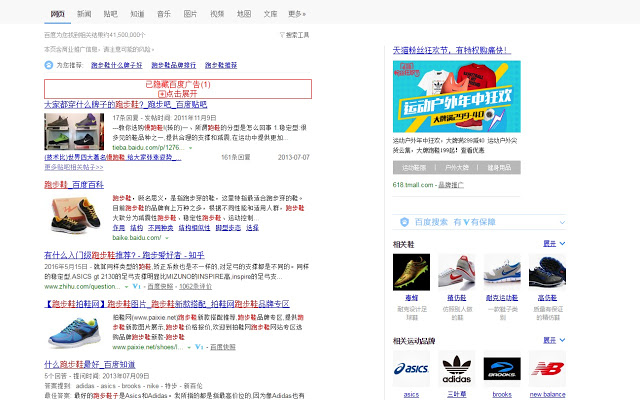
Task: Click the white-red Nike shoe thumbnail
Action: click(x=457, y=272)
